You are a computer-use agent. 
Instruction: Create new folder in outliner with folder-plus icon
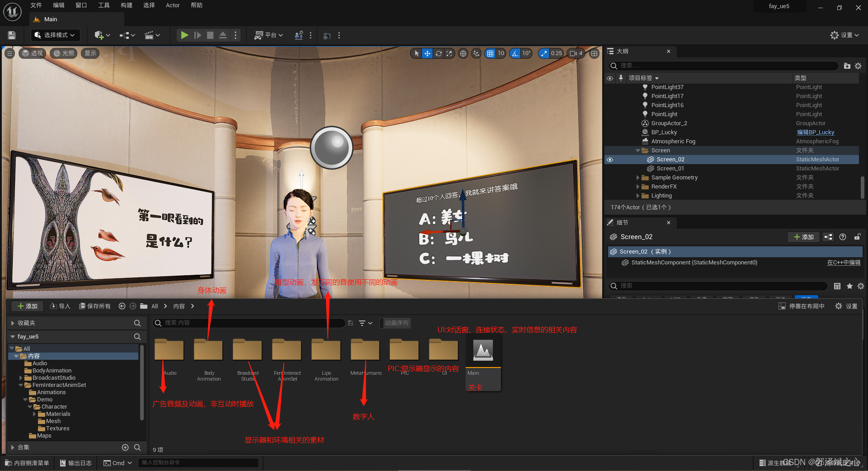click(847, 66)
